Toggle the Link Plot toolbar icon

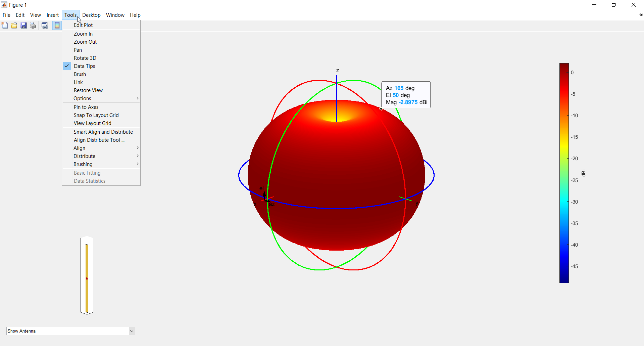point(45,25)
